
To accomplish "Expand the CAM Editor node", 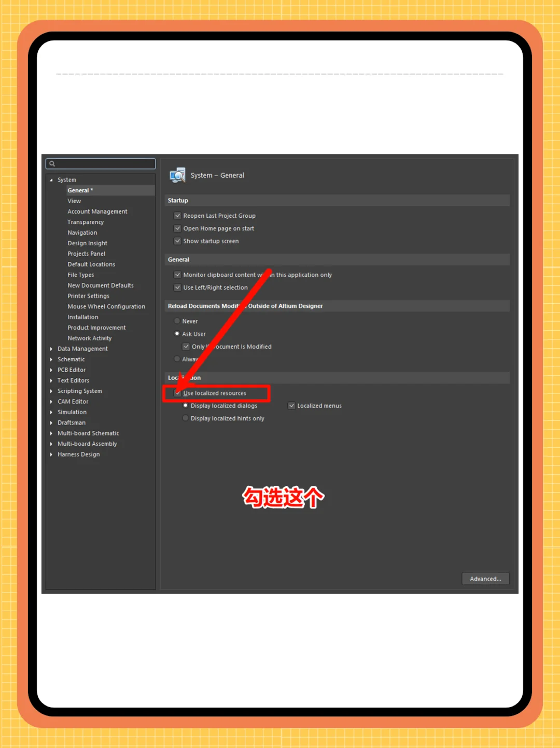I will (51, 402).
